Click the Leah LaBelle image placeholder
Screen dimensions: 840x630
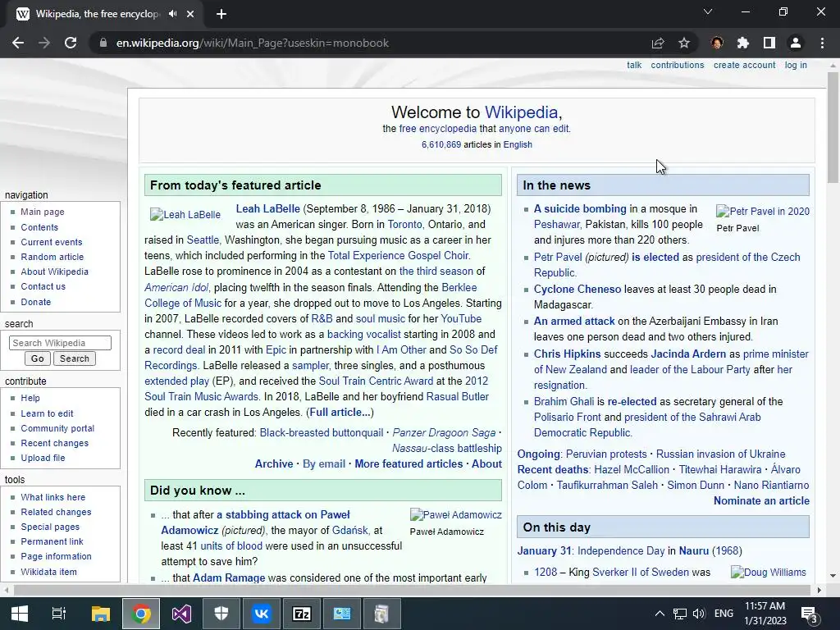click(x=185, y=215)
